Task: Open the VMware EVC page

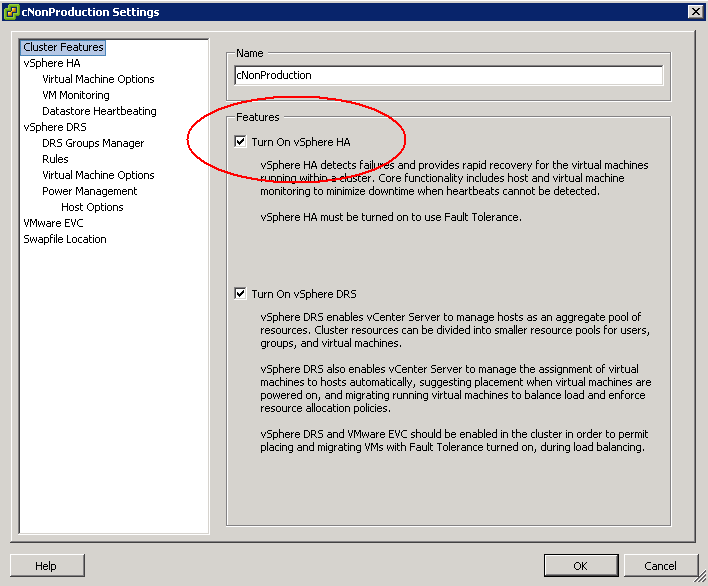Action: (x=53, y=223)
